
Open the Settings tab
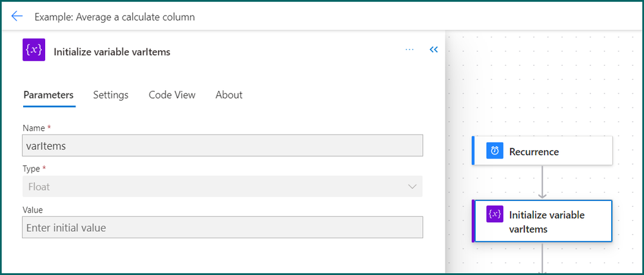tap(110, 95)
